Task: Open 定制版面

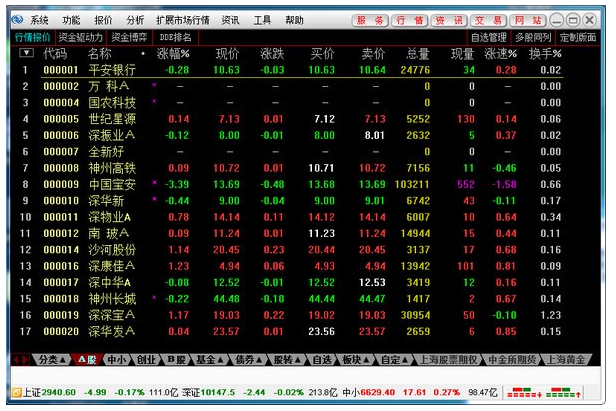Action: coord(578,37)
